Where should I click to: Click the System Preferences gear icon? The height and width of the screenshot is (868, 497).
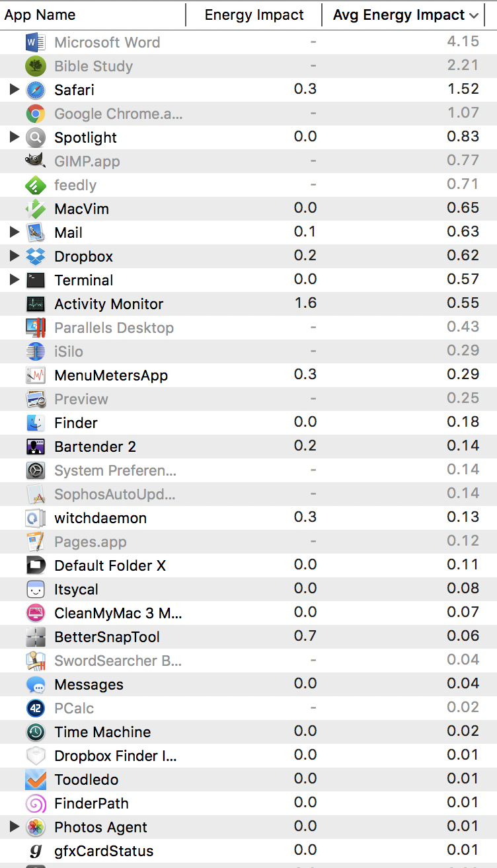coord(35,471)
